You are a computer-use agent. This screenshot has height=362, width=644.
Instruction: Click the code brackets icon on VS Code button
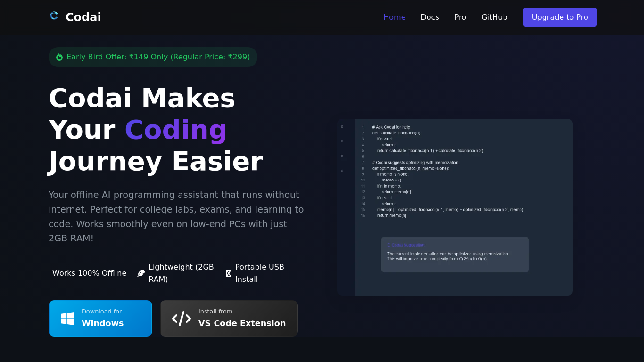pos(182,318)
